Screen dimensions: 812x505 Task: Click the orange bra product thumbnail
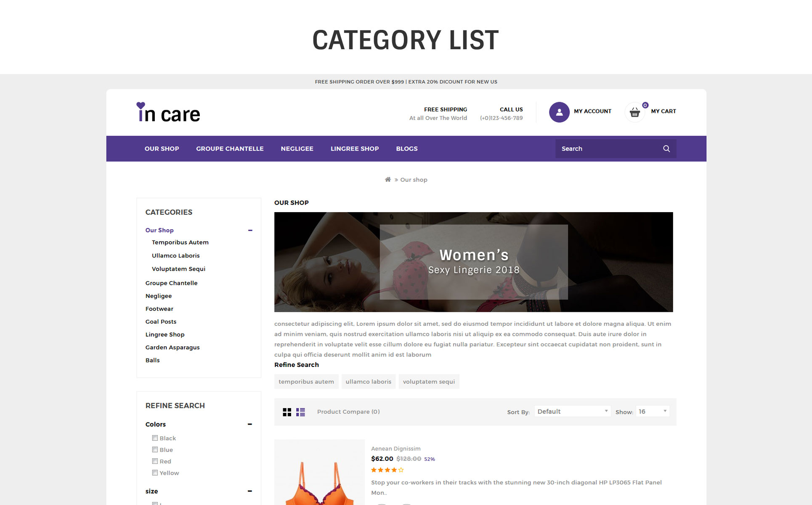(319, 472)
